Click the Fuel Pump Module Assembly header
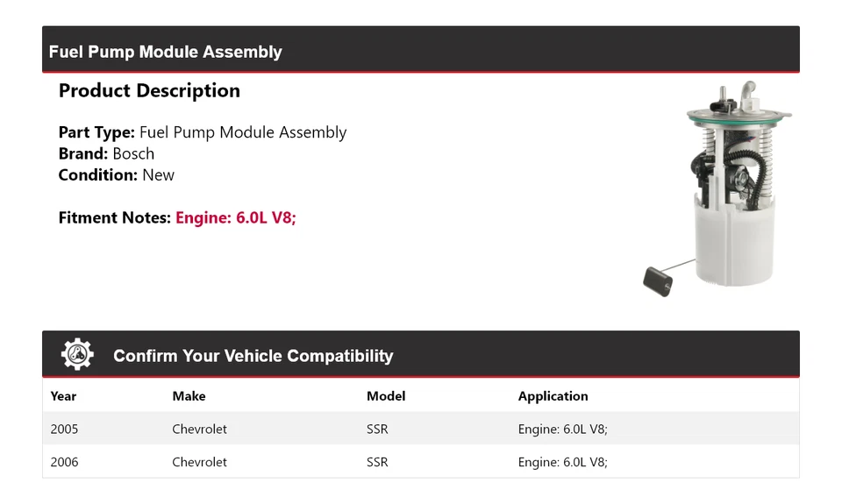842x504 pixels. [x=166, y=52]
